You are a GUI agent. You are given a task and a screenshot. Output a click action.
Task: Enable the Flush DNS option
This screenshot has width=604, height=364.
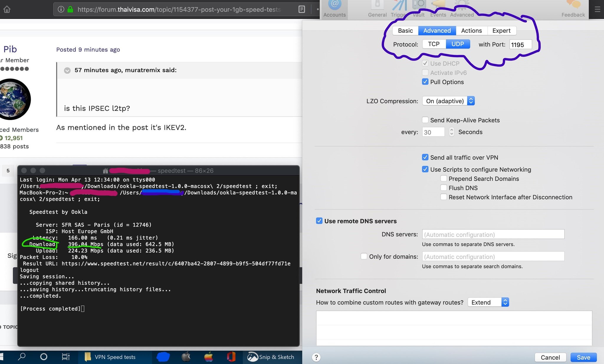pyautogui.click(x=444, y=188)
